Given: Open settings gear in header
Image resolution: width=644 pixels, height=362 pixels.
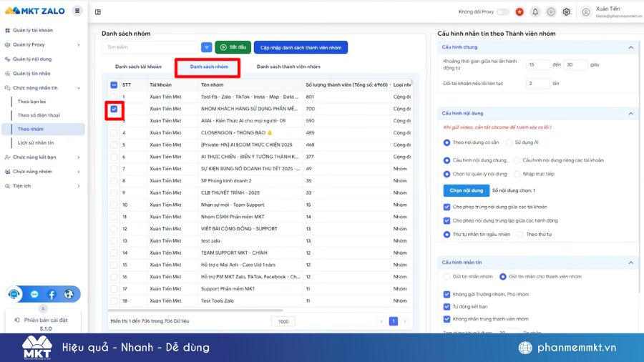Looking at the screenshot, I should pos(567,12).
